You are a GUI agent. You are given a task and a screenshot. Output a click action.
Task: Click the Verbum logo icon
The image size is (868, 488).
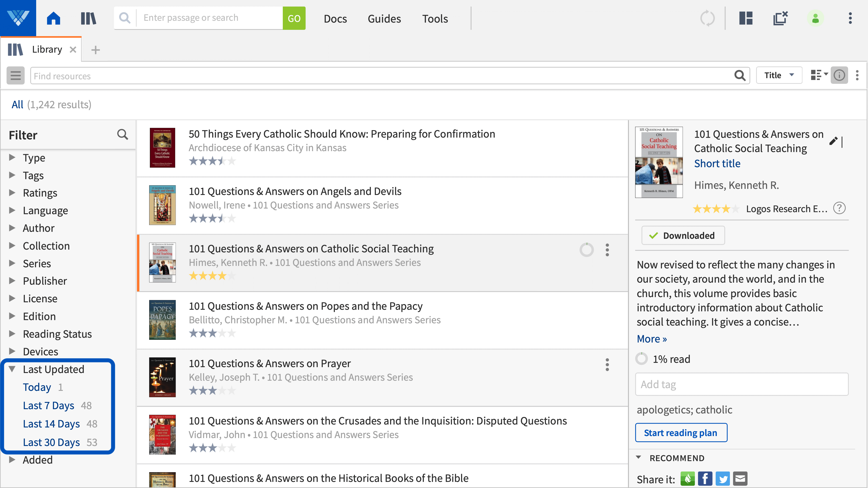point(18,18)
